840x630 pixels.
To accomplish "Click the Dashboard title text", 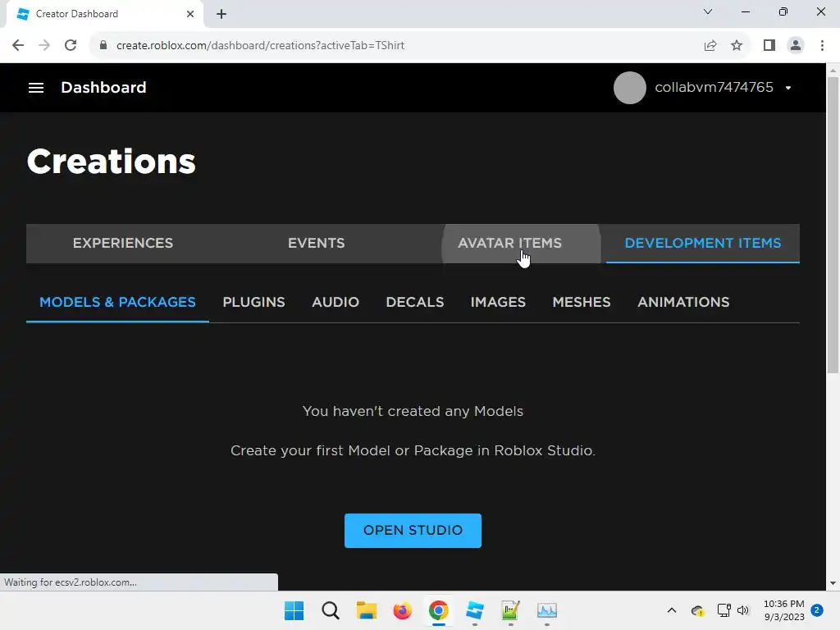I will tap(103, 87).
